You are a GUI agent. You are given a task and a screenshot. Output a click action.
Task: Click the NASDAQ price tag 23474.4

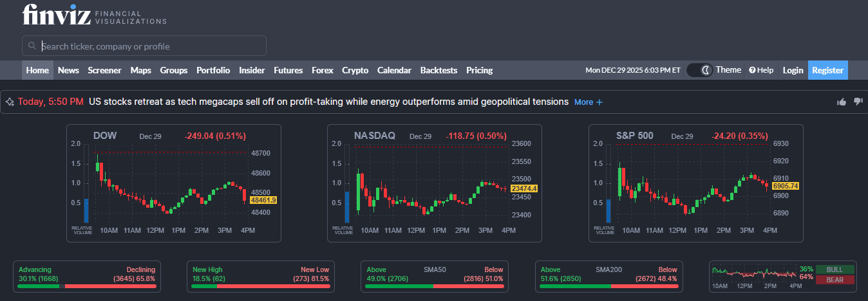tap(524, 188)
